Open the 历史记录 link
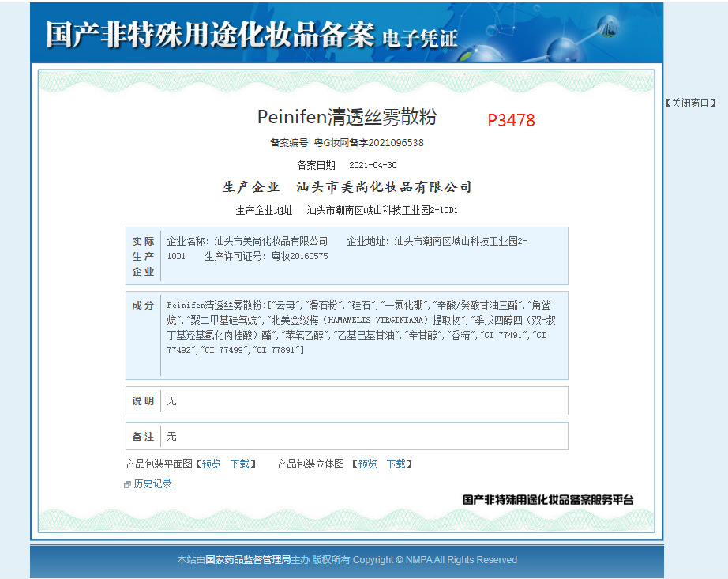 pyautogui.click(x=152, y=483)
